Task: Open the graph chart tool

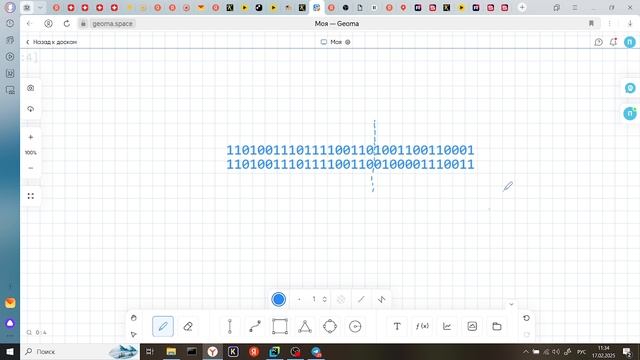Action: pos(447,326)
